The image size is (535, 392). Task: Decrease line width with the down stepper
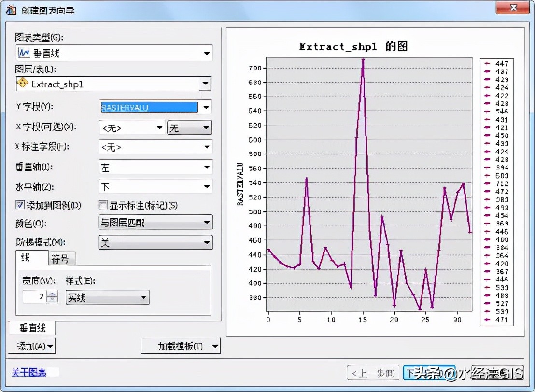52,300
